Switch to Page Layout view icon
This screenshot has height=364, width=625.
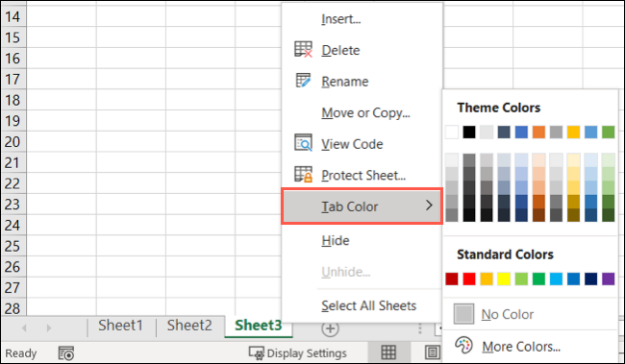[432, 352]
